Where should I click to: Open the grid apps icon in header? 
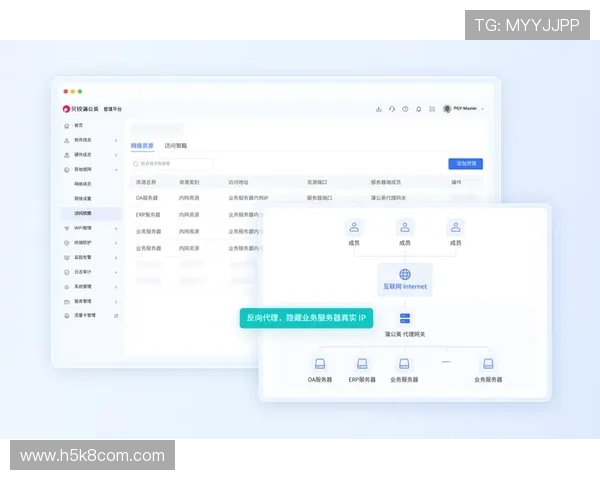coord(431,108)
